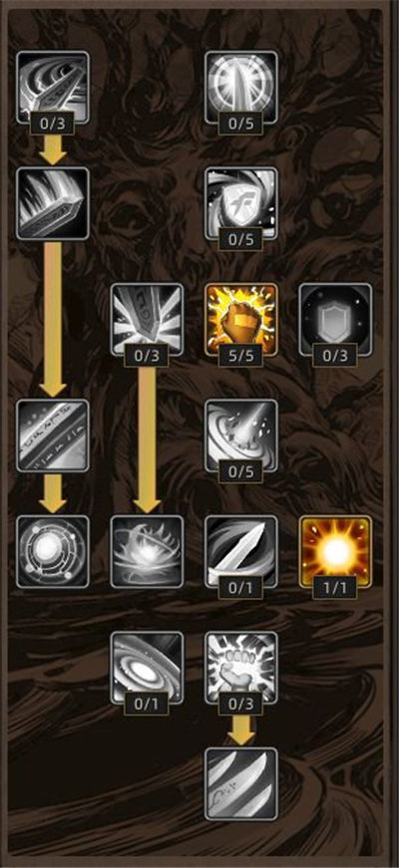Click the diagonal sword 0/1 talent
The width and height of the screenshot is (399, 868).
click(x=241, y=552)
